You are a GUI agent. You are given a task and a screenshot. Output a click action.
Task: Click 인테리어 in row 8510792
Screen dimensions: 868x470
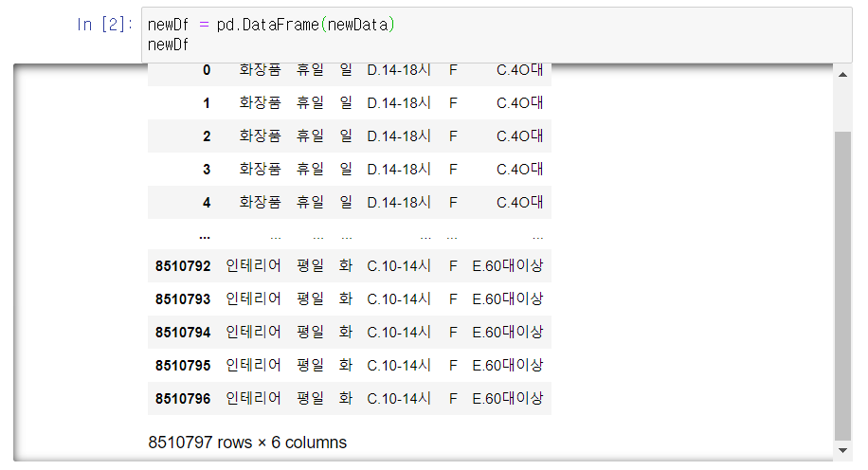254,265
